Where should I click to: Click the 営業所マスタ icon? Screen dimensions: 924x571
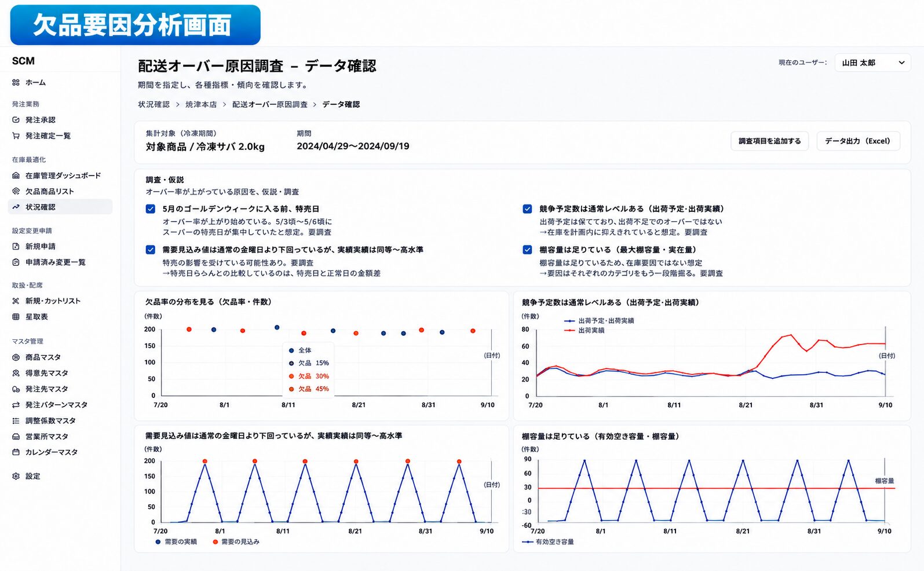click(16, 437)
